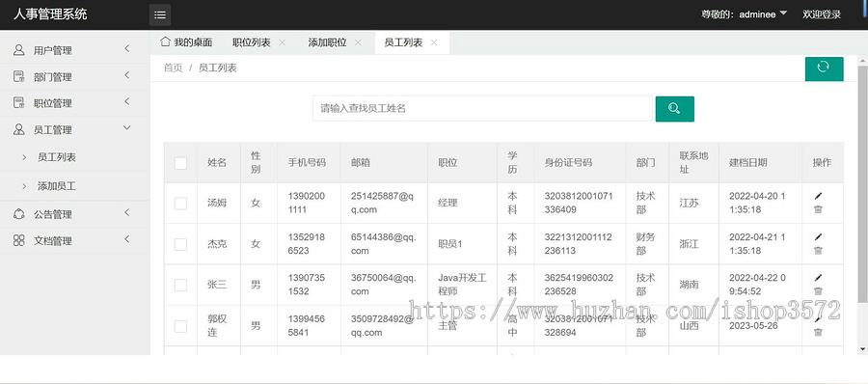
Task: Collapse the 员工管理 menu chevron
Action: tap(126, 128)
